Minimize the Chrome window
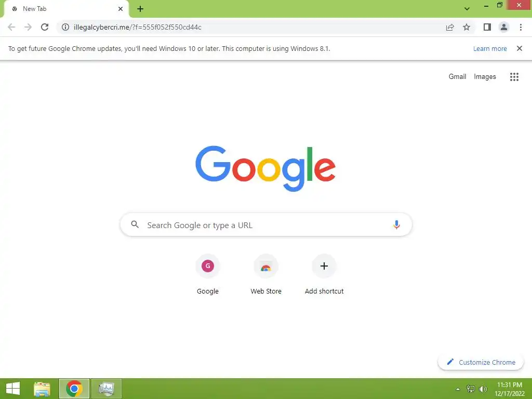The width and height of the screenshot is (532, 399). point(486,5)
